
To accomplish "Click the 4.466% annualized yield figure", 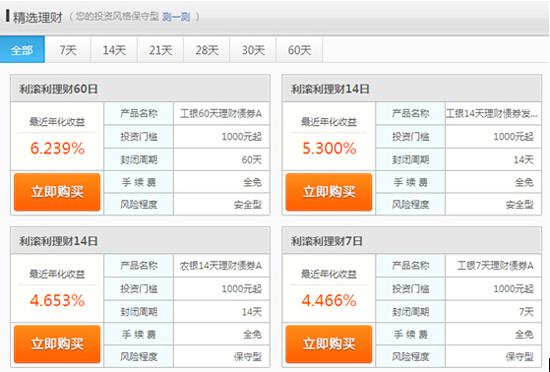I will 329,300.
